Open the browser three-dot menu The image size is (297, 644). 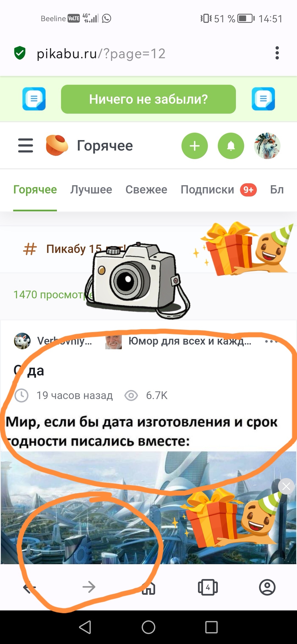click(277, 53)
